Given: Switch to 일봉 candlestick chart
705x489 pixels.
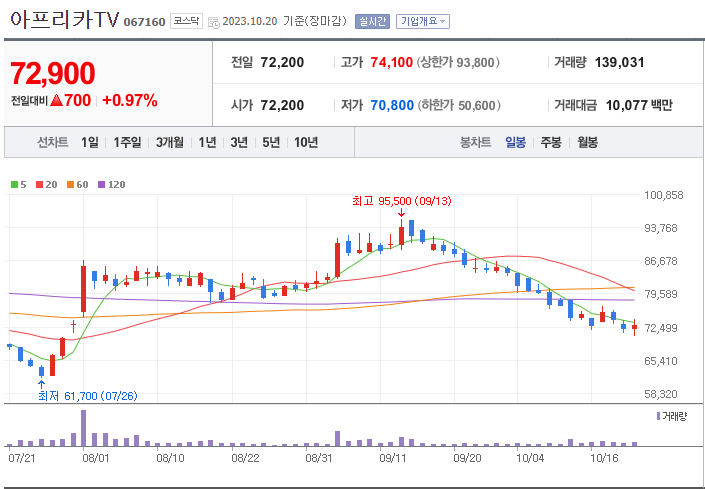Looking at the screenshot, I should [515, 142].
